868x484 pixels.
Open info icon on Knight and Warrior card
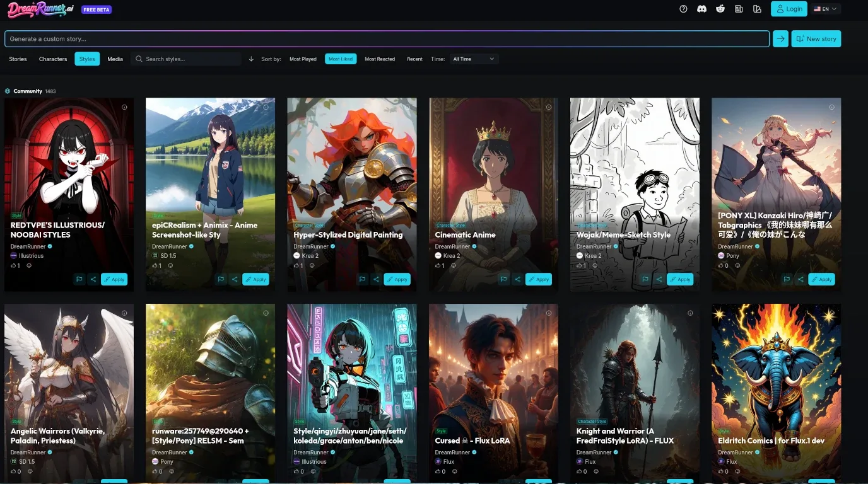(690, 313)
